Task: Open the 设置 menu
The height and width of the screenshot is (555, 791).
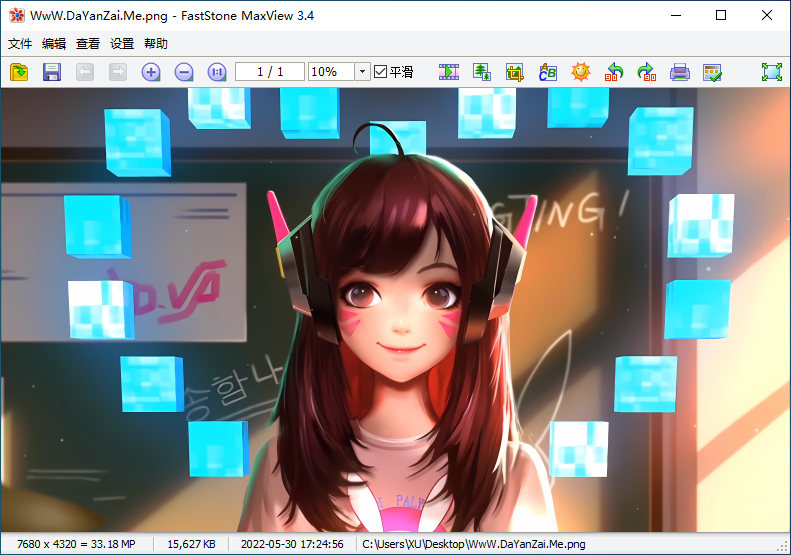Action: (122, 44)
